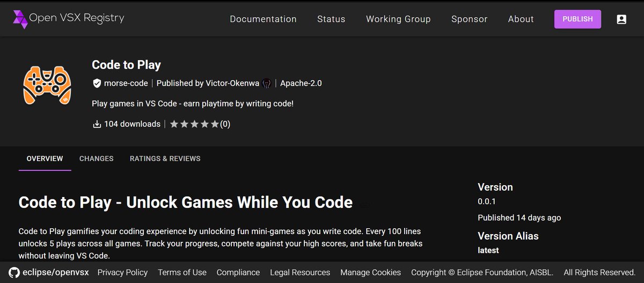
Task: Open Legal Resources in the footer
Action: click(300, 272)
